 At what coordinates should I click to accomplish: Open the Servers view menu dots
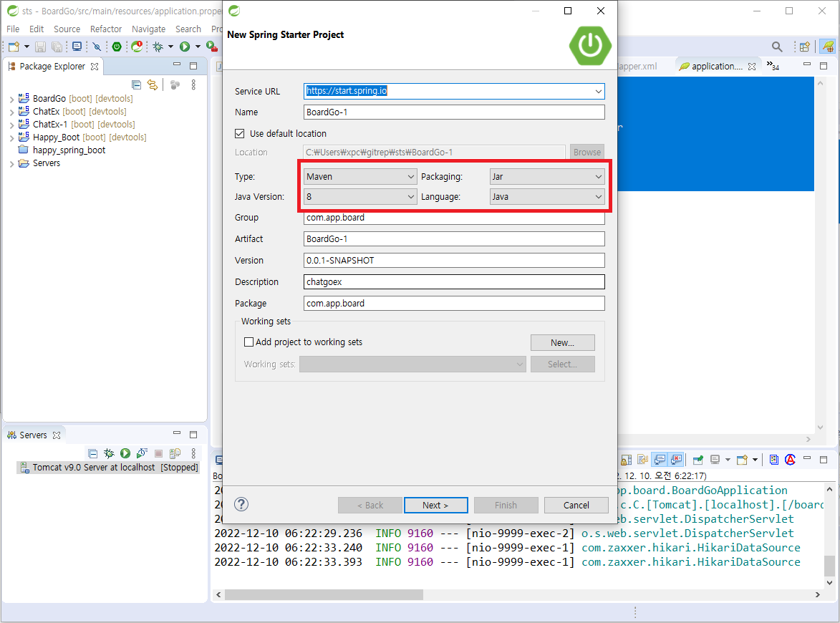[193, 454]
